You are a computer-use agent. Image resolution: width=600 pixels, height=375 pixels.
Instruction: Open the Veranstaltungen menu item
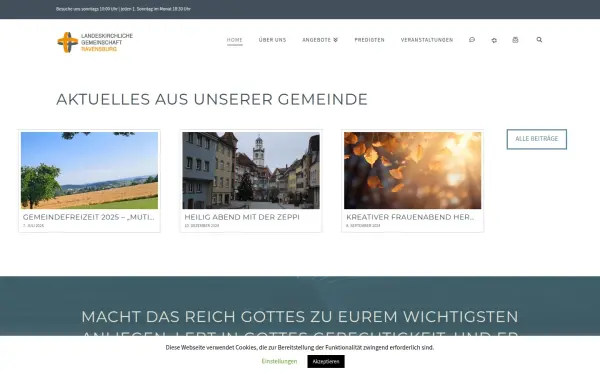coord(427,40)
